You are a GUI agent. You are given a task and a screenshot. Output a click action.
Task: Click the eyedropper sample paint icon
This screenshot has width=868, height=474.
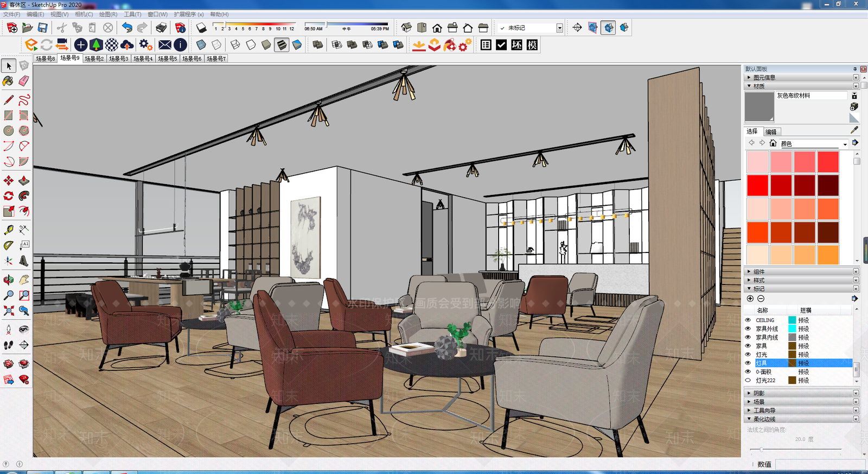pos(854,130)
